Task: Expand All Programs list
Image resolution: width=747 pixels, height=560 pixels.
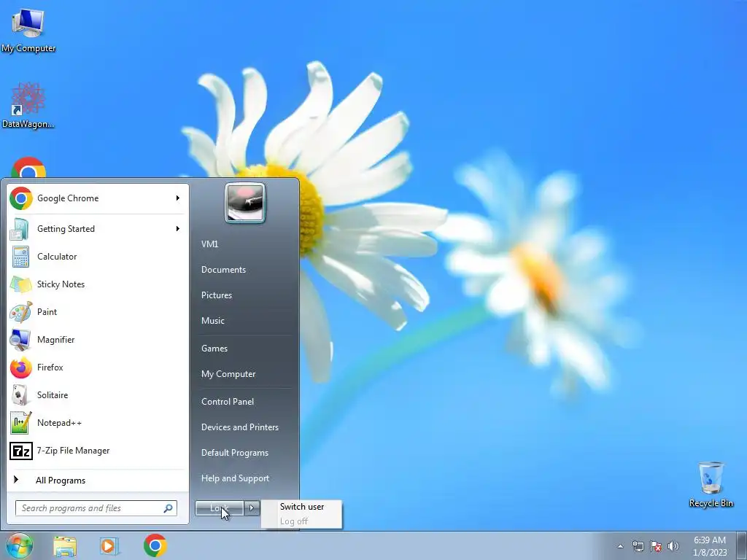Action: pyautogui.click(x=98, y=480)
